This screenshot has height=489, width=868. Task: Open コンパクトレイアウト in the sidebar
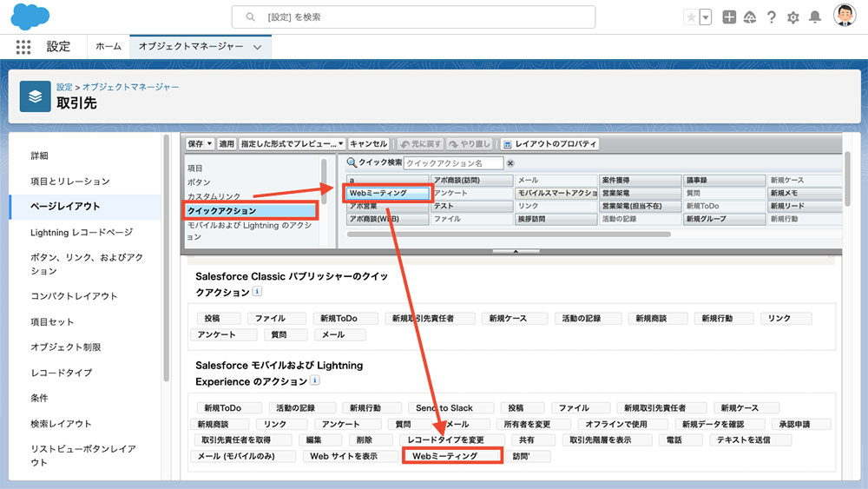(74, 295)
